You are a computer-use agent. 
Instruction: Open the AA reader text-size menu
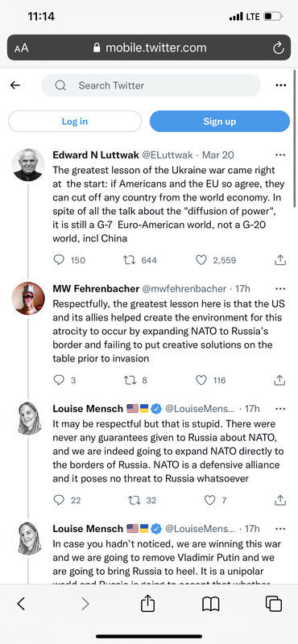[x=22, y=48]
